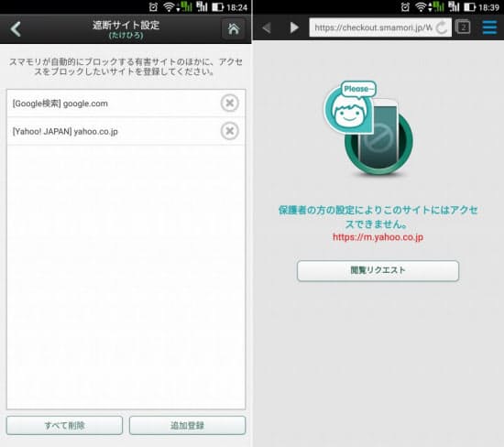Click the red m.yahoo.co.jp link
Viewport: 504px width, 447px height.
pyautogui.click(x=378, y=237)
